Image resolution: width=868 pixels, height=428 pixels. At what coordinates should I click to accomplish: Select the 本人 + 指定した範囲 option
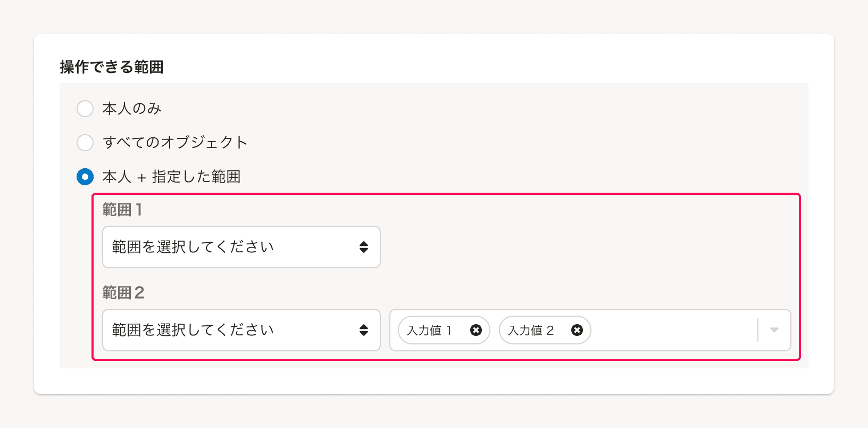[85, 177]
